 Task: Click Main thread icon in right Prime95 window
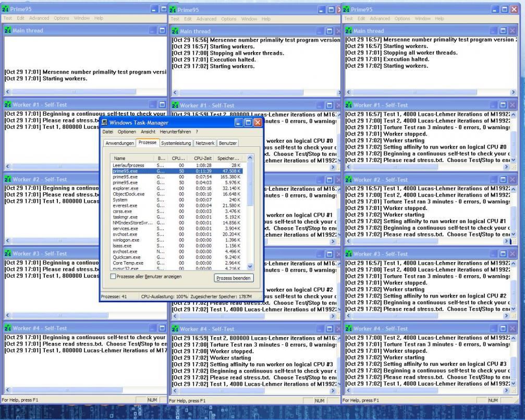pyautogui.click(x=349, y=31)
